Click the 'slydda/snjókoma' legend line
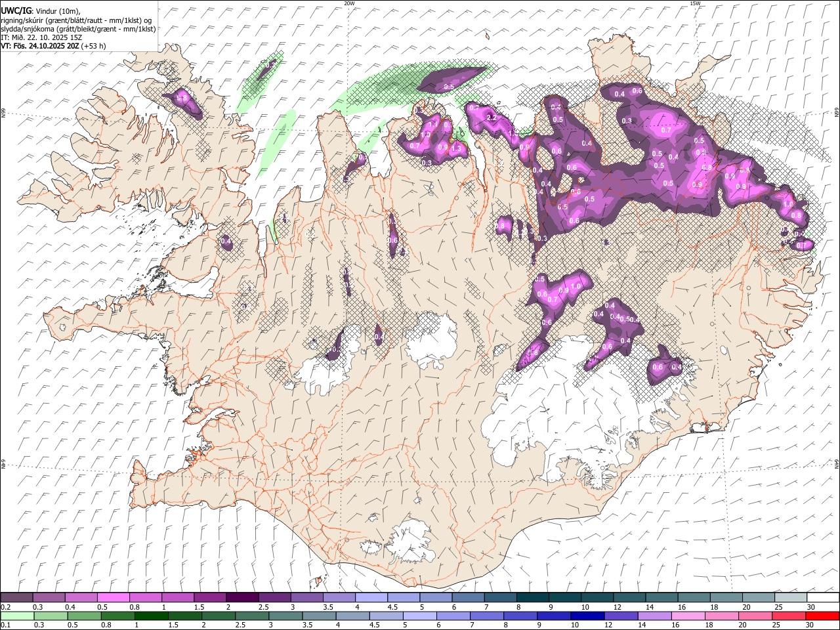Image resolution: width=840 pixels, height=630 pixels. point(78,29)
